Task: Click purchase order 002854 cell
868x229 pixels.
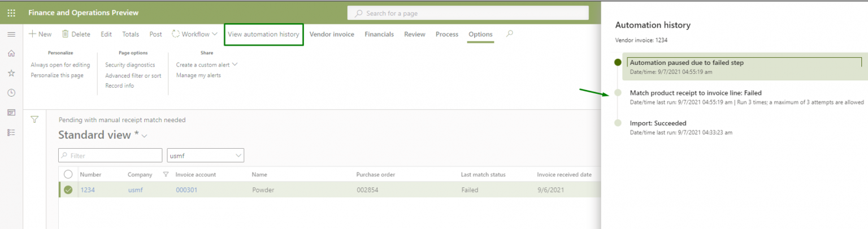Action: pos(367,190)
